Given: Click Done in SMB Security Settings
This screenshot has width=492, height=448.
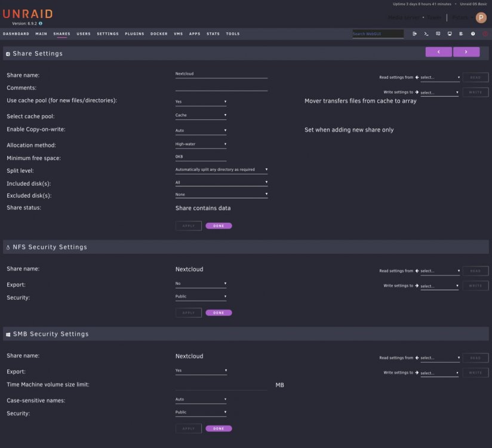Looking at the screenshot, I should point(219,428).
